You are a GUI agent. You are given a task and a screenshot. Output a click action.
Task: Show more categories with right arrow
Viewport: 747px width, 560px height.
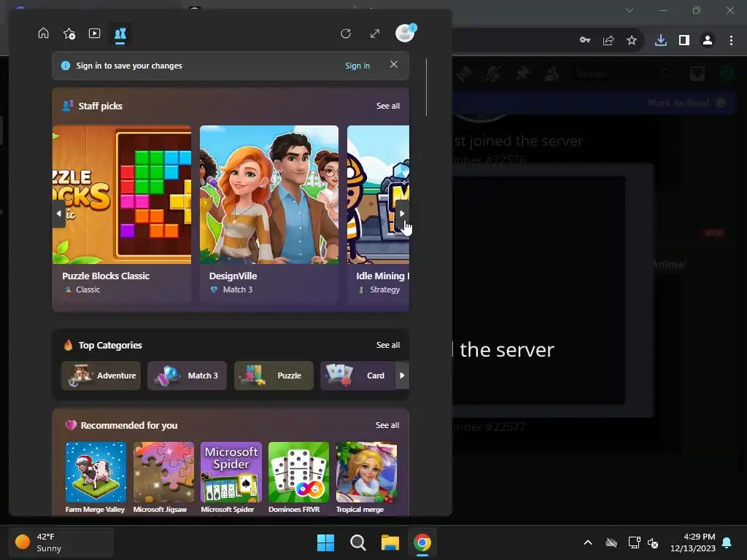click(x=402, y=376)
